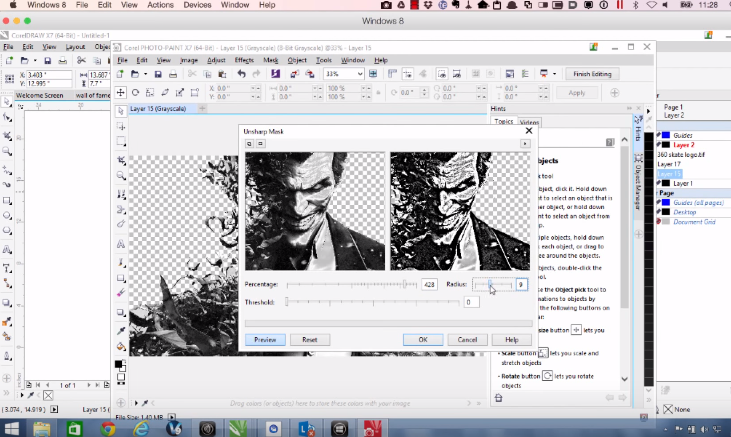
Task: Click Help in the Unsharp Mask dialog
Action: (x=511, y=340)
